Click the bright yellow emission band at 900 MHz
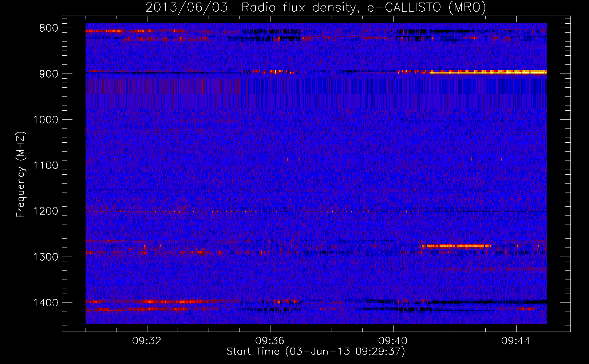This screenshot has height=364, width=589. [x=488, y=72]
